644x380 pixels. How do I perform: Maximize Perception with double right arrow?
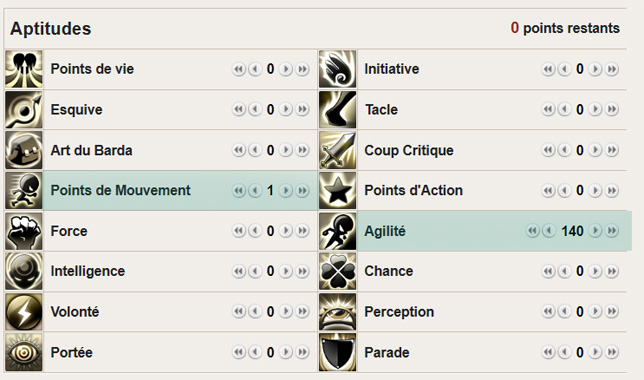coord(612,312)
